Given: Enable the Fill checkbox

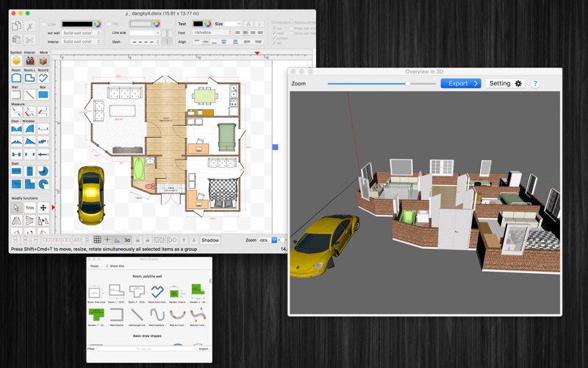Looking at the screenshot, I should pyautogui.click(x=109, y=24).
